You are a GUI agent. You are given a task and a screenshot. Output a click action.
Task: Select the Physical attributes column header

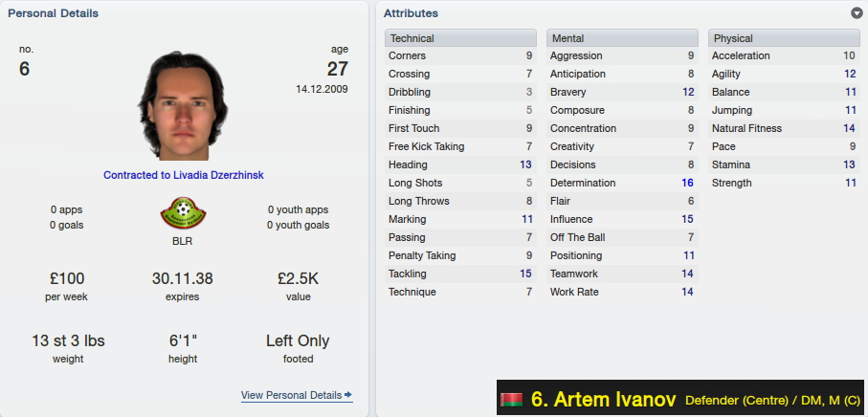tap(784, 38)
